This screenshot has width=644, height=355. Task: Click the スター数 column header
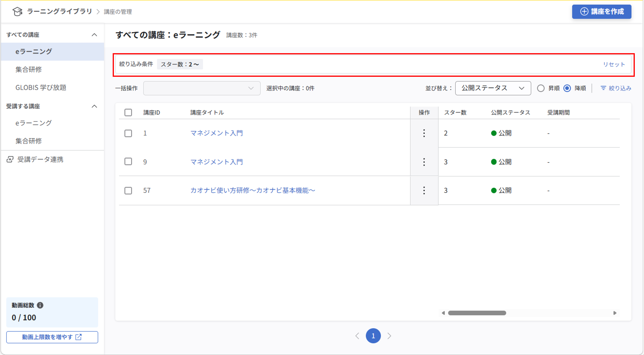pos(455,113)
